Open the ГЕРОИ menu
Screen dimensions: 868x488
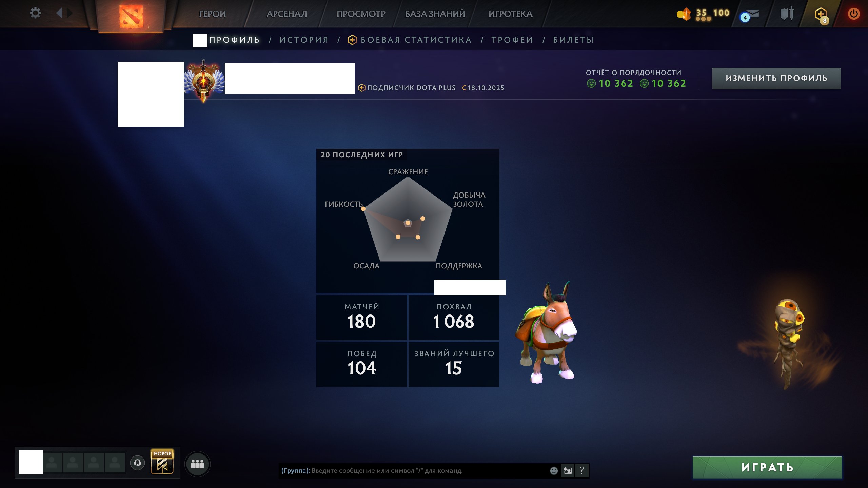[x=212, y=14]
